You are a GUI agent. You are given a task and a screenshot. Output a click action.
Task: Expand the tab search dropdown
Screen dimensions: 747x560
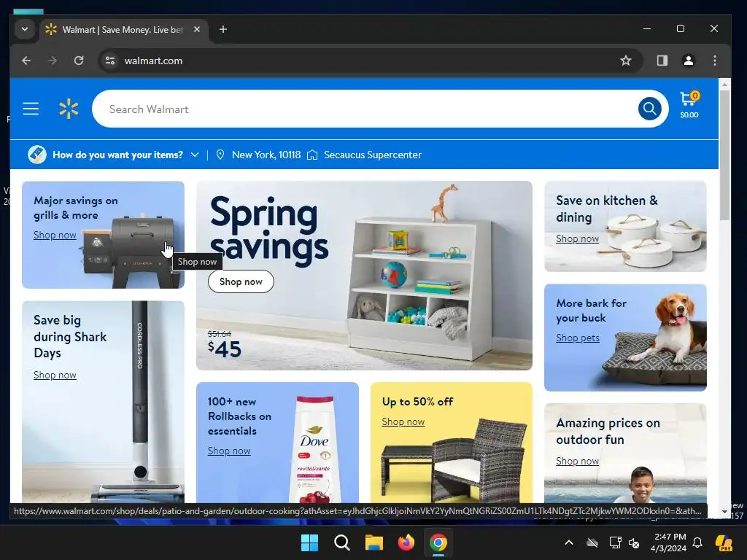click(x=25, y=29)
